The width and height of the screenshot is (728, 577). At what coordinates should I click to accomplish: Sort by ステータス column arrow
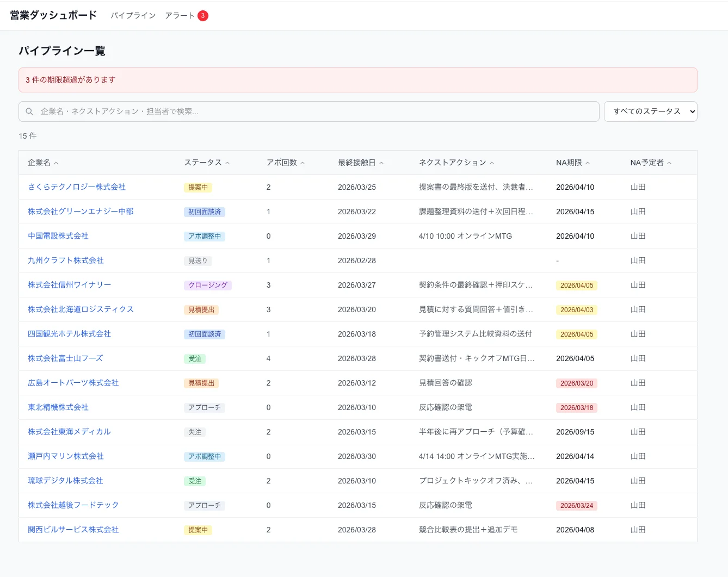[x=227, y=163]
